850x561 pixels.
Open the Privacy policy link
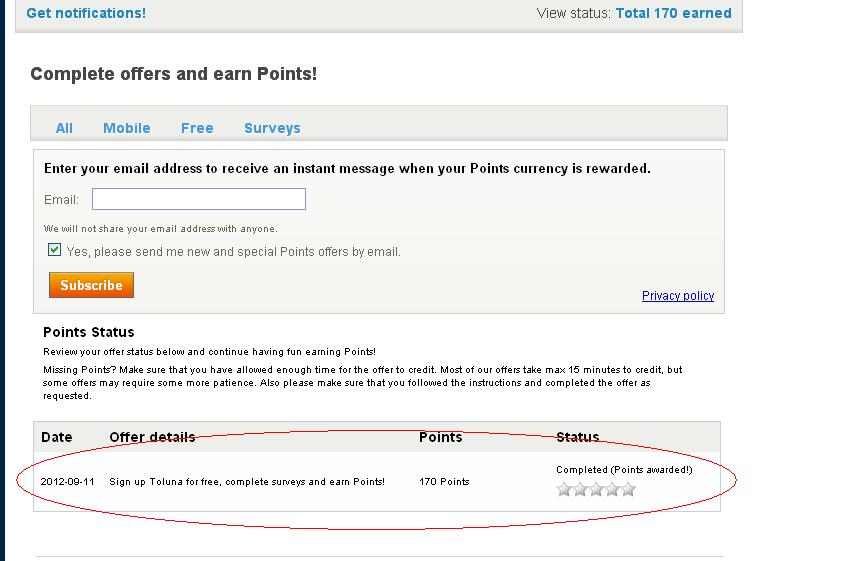[678, 296]
